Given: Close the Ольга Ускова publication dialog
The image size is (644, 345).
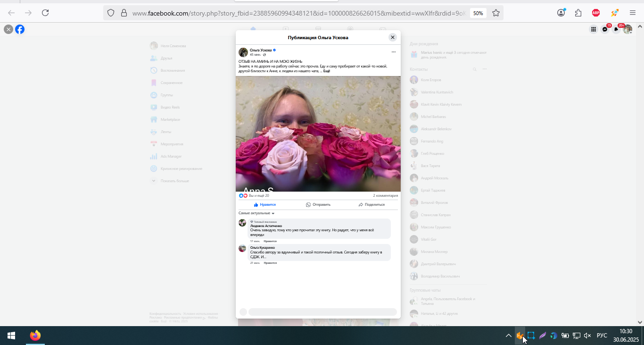Looking at the screenshot, I should coord(393,37).
